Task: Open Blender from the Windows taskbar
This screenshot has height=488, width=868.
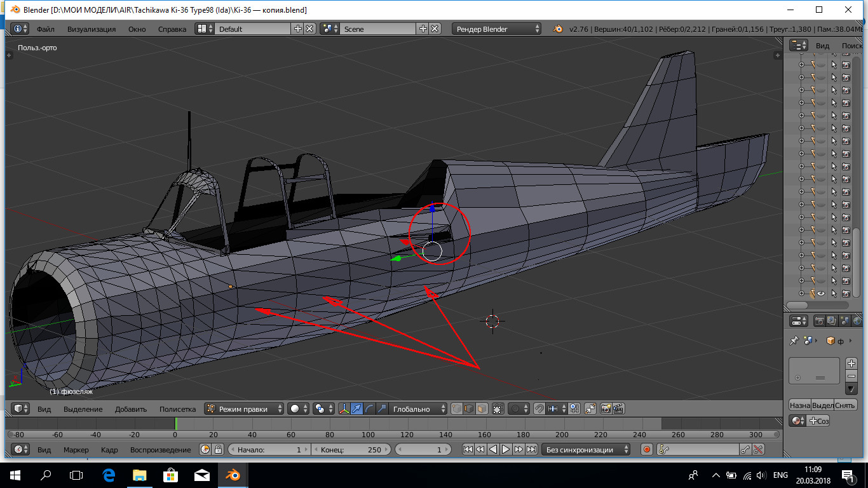Action: click(233, 475)
